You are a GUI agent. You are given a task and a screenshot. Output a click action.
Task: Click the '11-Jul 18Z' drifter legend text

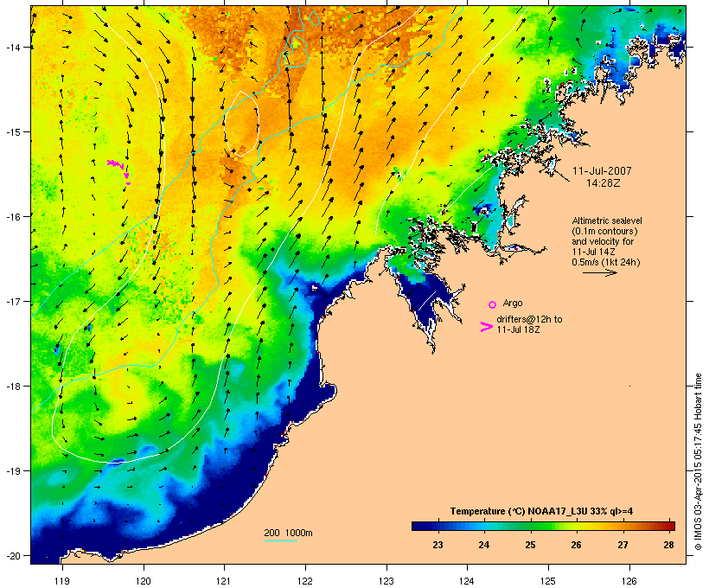click(x=518, y=329)
